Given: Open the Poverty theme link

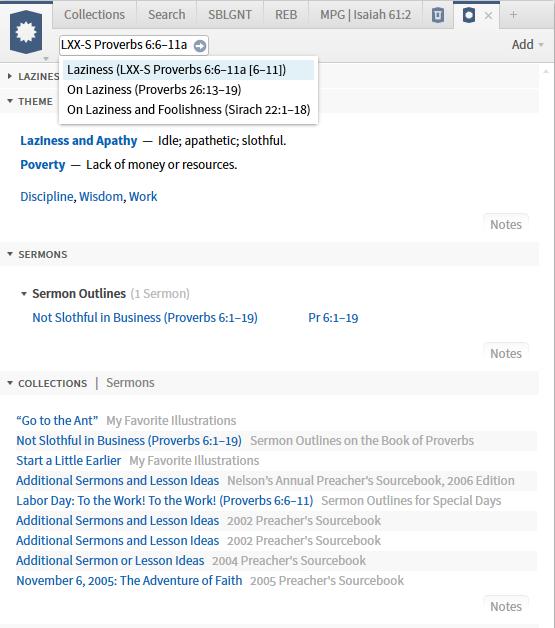Looking at the screenshot, I should point(43,165).
